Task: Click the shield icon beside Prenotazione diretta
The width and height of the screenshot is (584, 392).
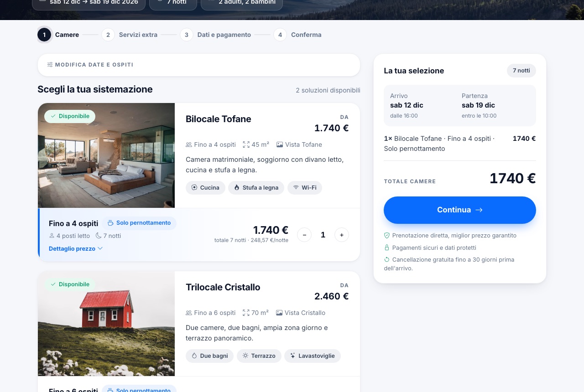Action: tap(387, 236)
